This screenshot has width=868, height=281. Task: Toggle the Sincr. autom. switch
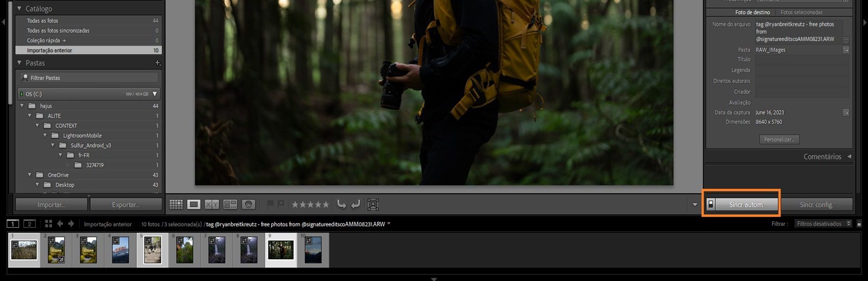[x=711, y=205]
